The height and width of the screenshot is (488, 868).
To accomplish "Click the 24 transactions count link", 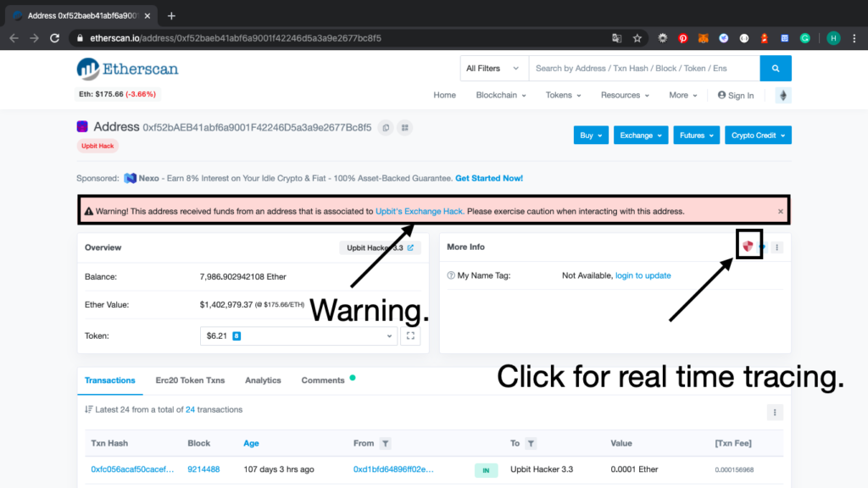I will coord(190,410).
